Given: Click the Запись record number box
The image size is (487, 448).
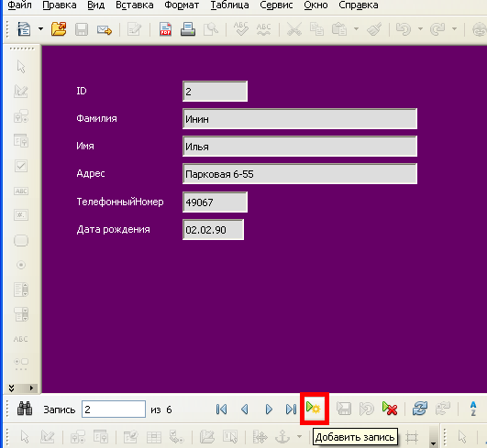Looking at the screenshot, I should 114,410.
